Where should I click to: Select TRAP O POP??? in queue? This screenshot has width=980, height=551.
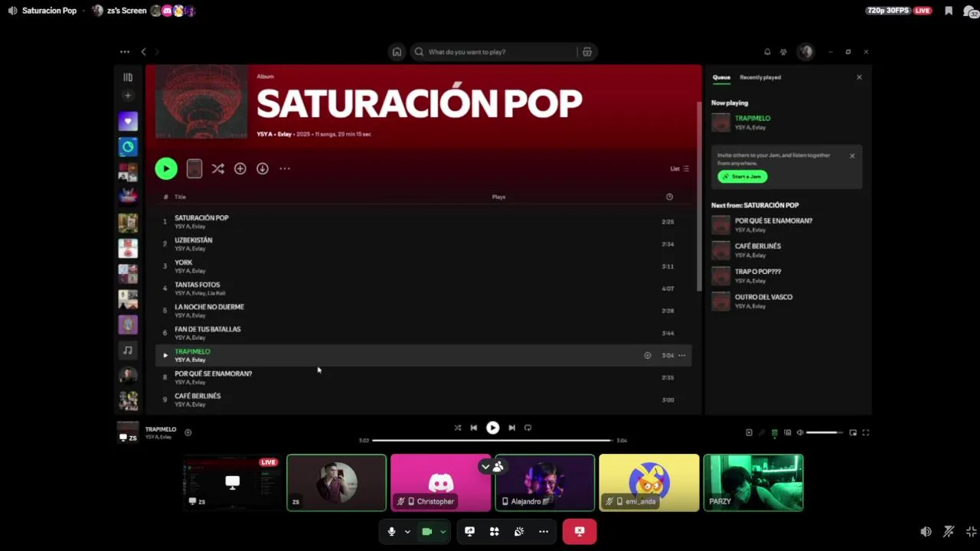point(787,275)
